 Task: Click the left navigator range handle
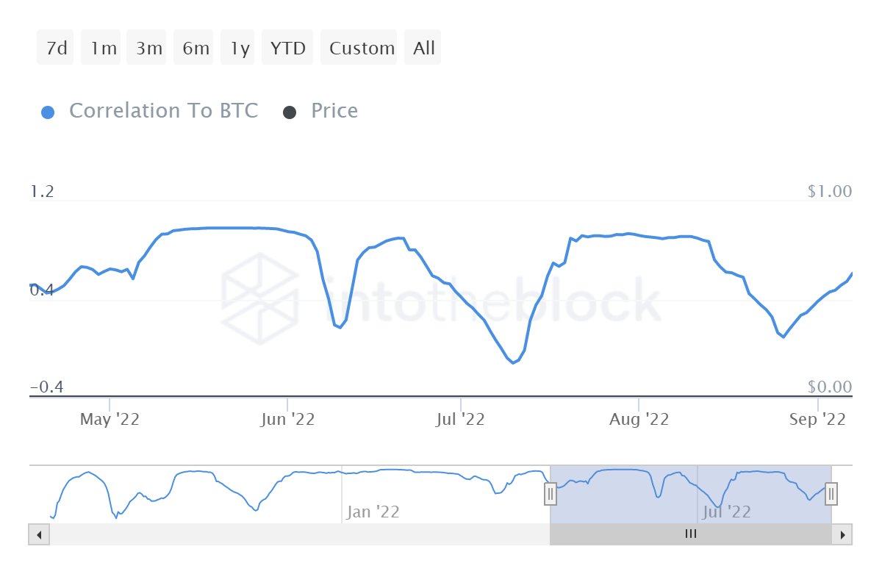550,494
